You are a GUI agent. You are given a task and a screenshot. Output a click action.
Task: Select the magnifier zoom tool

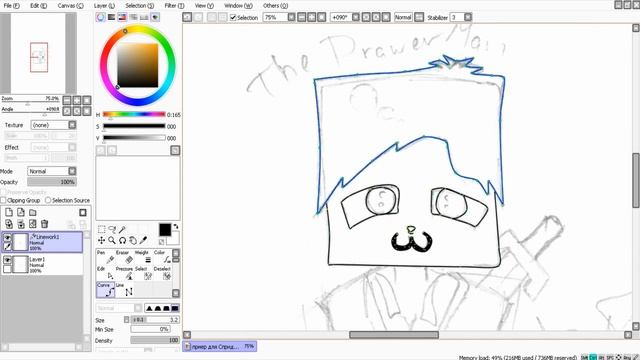pos(112,240)
